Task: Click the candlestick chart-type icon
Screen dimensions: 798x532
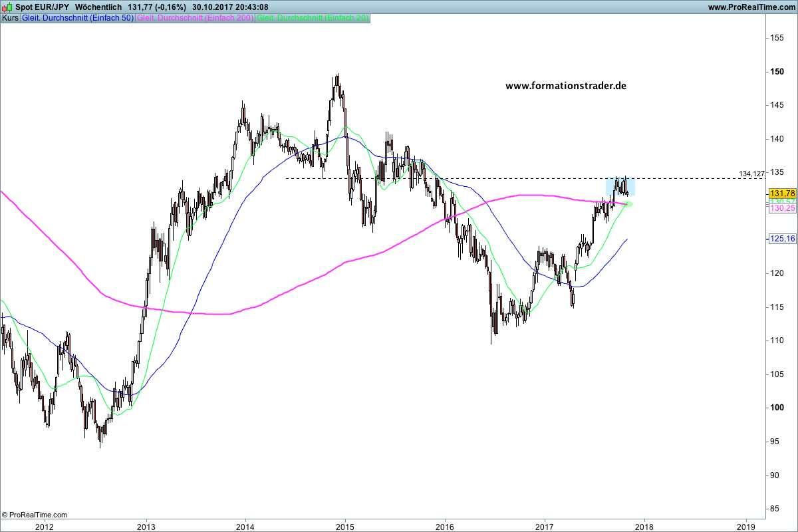Action: pos(7,7)
